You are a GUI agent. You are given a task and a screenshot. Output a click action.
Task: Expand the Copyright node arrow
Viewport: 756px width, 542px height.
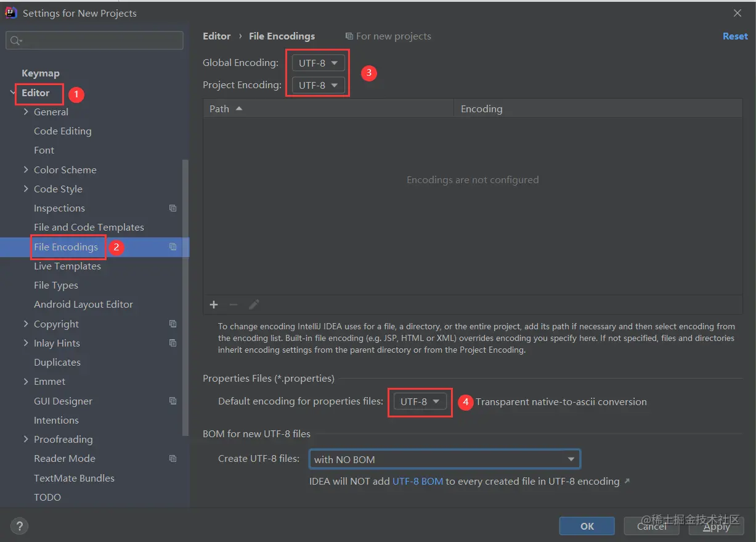[x=26, y=324]
